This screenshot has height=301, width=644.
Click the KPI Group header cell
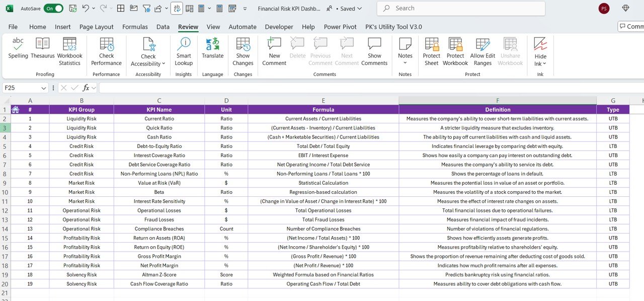click(82, 110)
